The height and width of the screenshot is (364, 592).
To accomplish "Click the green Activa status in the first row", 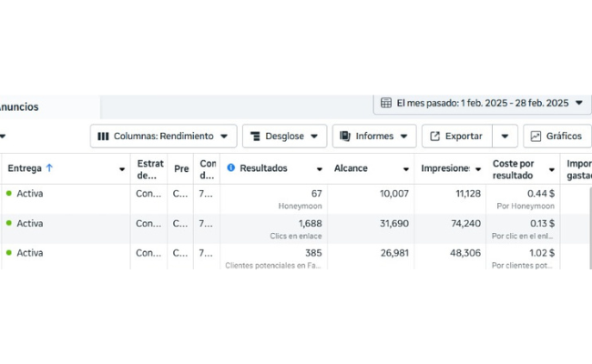I will point(29,194).
